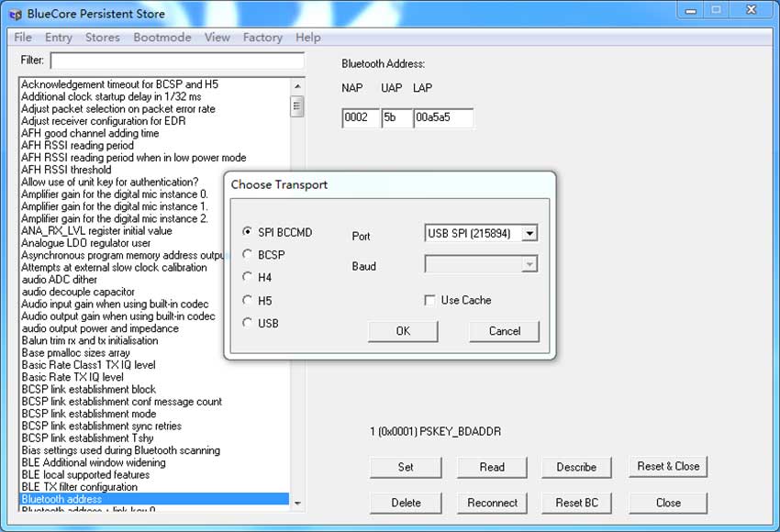This screenshot has height=532, width=780.
Task: Confirm transport with the OK button
Action: [403, 331]
